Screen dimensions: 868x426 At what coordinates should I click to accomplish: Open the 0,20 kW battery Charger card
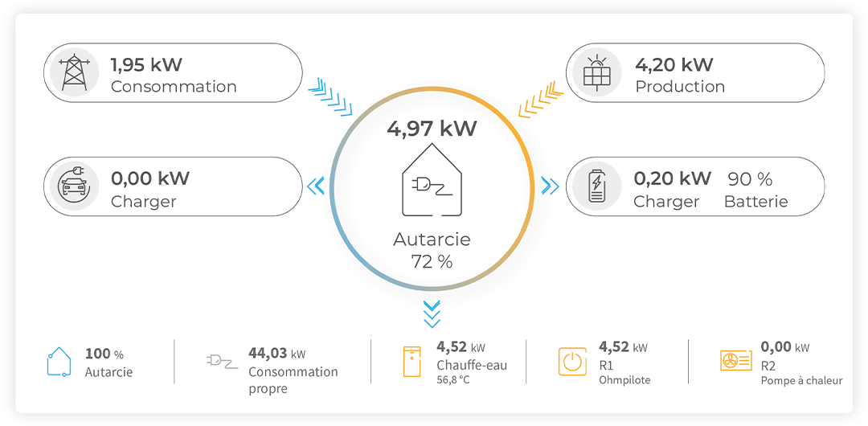(695, 186)
